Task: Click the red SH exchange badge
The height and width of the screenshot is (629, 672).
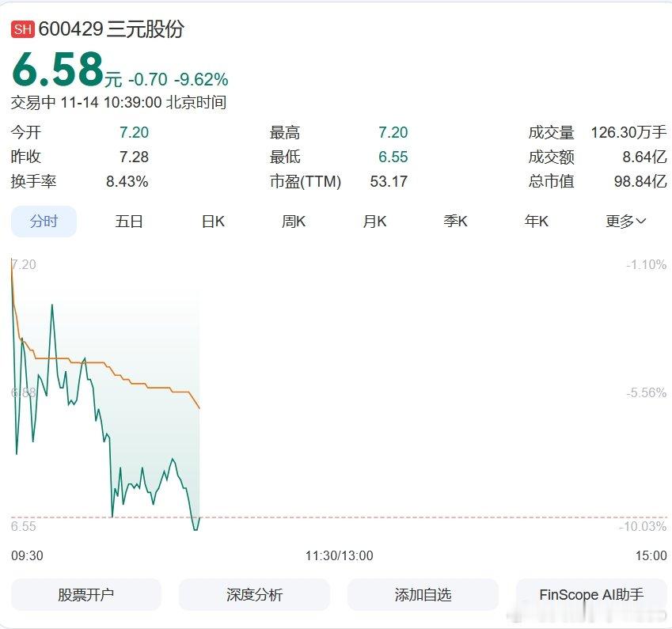Action: tap(23, 29)
